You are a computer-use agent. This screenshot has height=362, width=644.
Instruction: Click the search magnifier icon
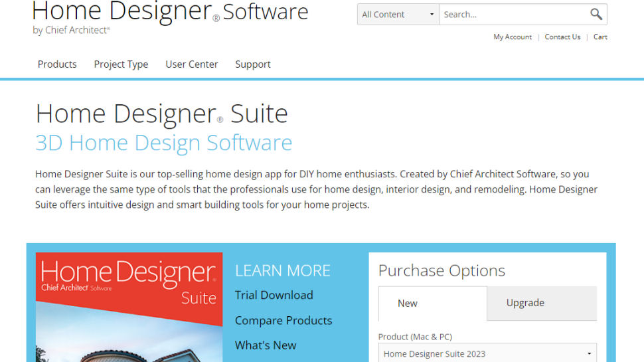[596, 15]
